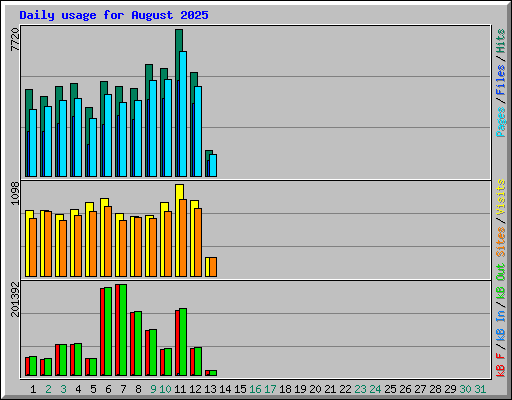
Task: Click day 21 on the x-axis
Action: pyautogui.click(x=330, y=389)
